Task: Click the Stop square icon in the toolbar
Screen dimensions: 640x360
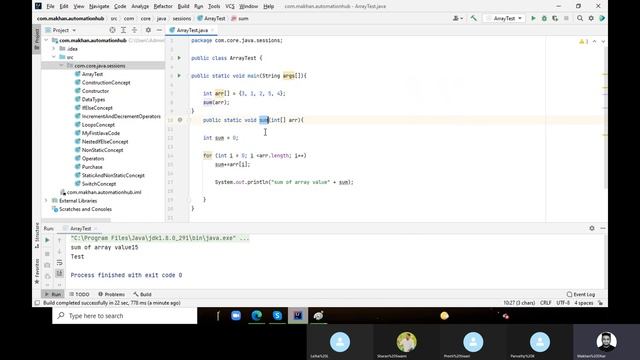Action: pos(566,18)
